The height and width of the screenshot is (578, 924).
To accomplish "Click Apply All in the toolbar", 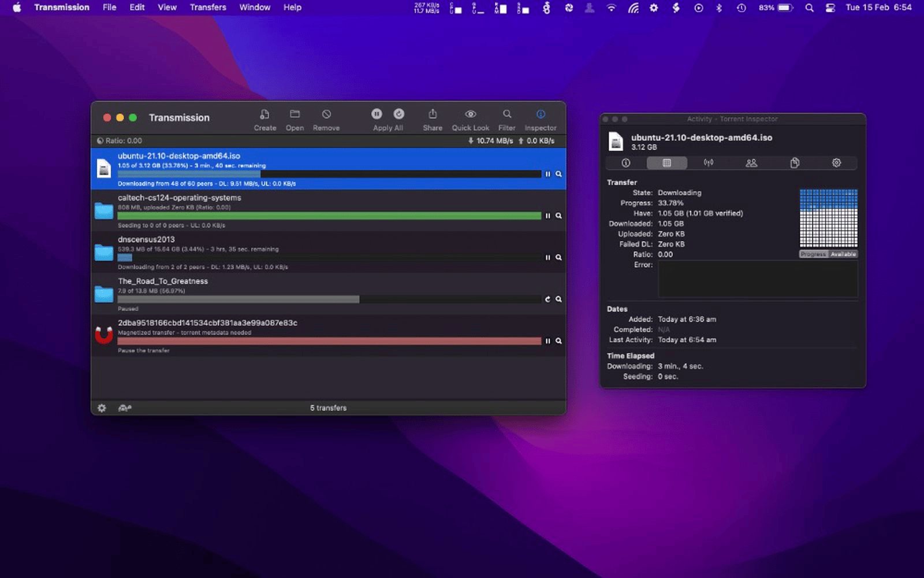I will (388, 118).
